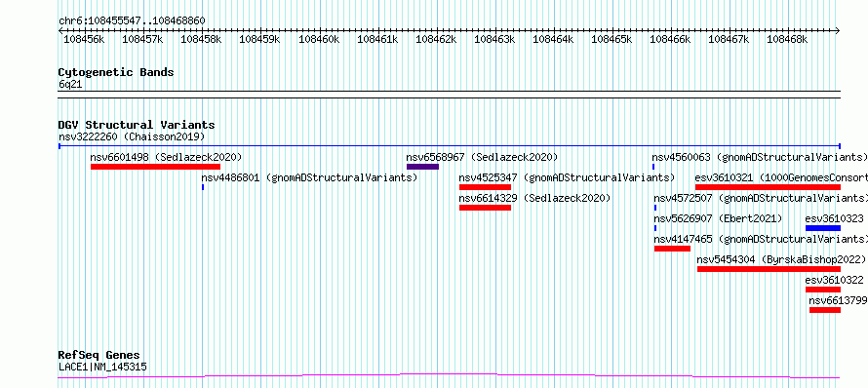Click the nsv3222260 (Chaisson2019) variant label

(132, 136)
